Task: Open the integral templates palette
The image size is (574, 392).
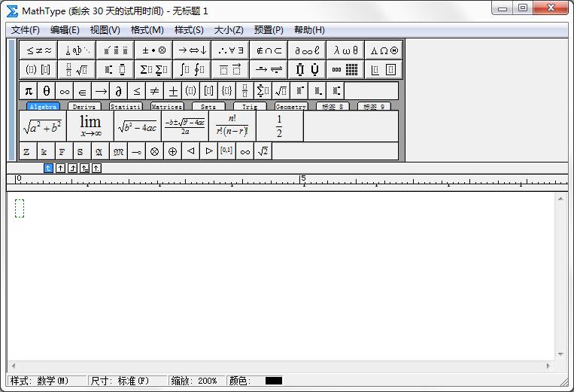Action: point(191,70)
